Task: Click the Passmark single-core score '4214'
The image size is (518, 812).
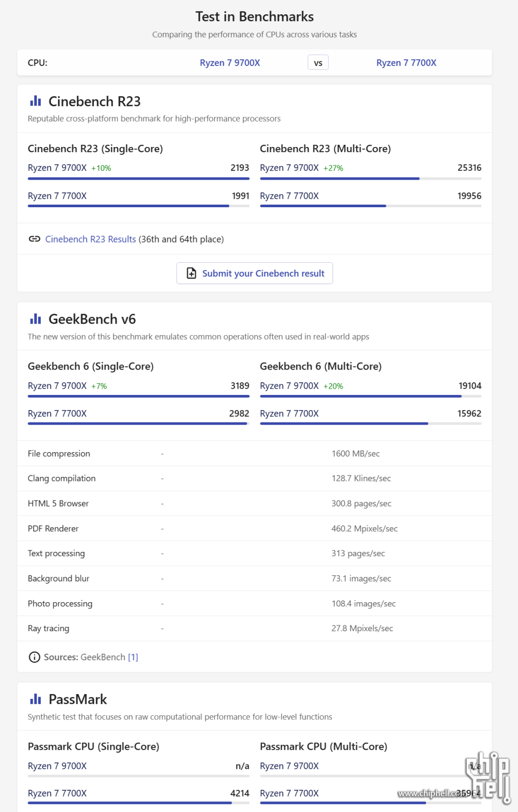Action: point(240,793)
